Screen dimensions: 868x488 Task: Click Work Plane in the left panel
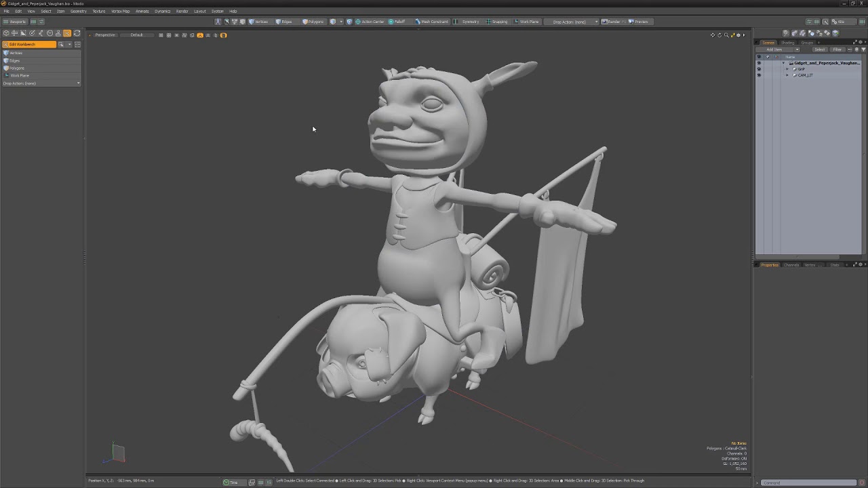pyautogui.click(x=41, y=75)
